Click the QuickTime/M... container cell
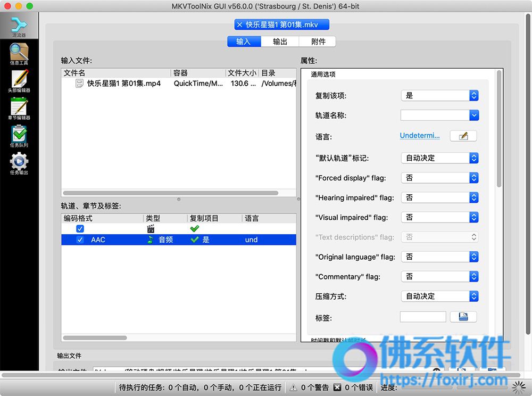The height and width of the screenshot is (396, 532). [x=198, y=84]
